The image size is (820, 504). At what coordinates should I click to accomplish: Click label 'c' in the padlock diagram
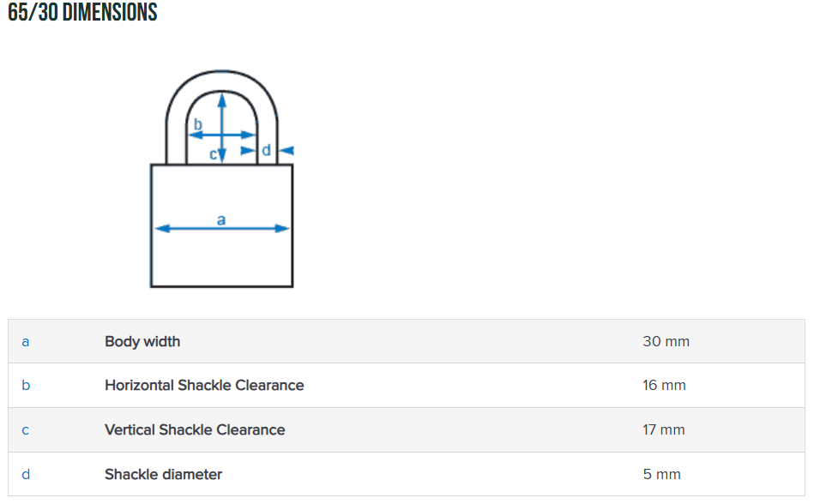click(x=214, y=155)
